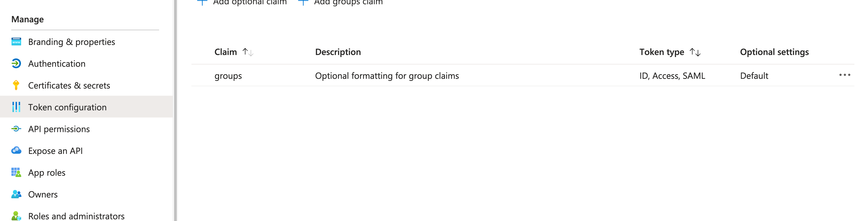
Task: Click the Branding & properties icon
Action: click(16, 42)
